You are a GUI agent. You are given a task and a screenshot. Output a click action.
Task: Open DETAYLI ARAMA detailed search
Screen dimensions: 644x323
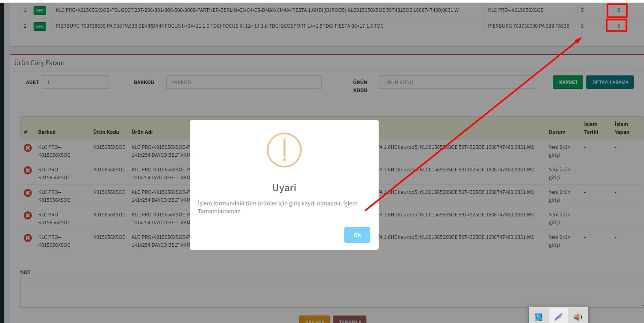(x=610, y=82)
